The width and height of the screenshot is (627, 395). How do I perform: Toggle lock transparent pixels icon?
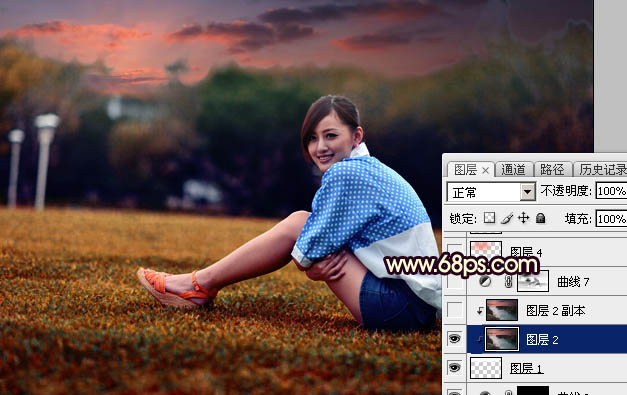point(489,218)
